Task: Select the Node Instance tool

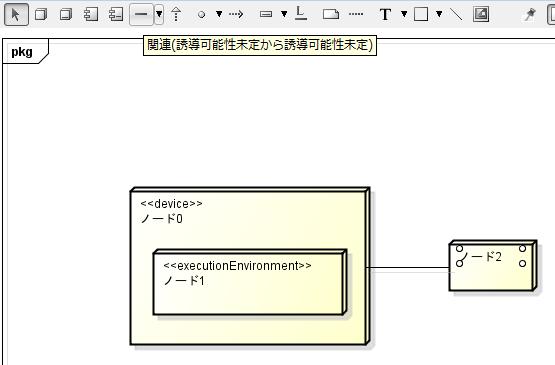Action: coord(66,15)
